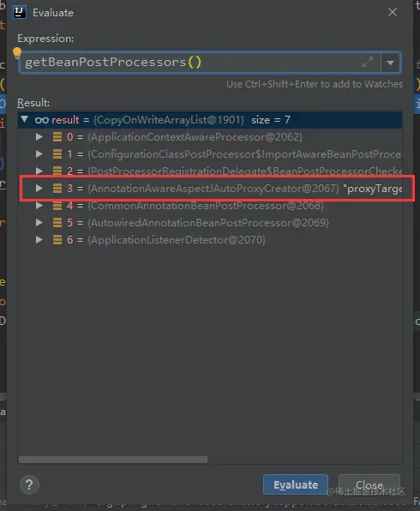Image resolution: width=420 pixels, height=511 pixels.
Task: Collapse the result CopyOnWriteArrayList node
Action: (25, 119)
